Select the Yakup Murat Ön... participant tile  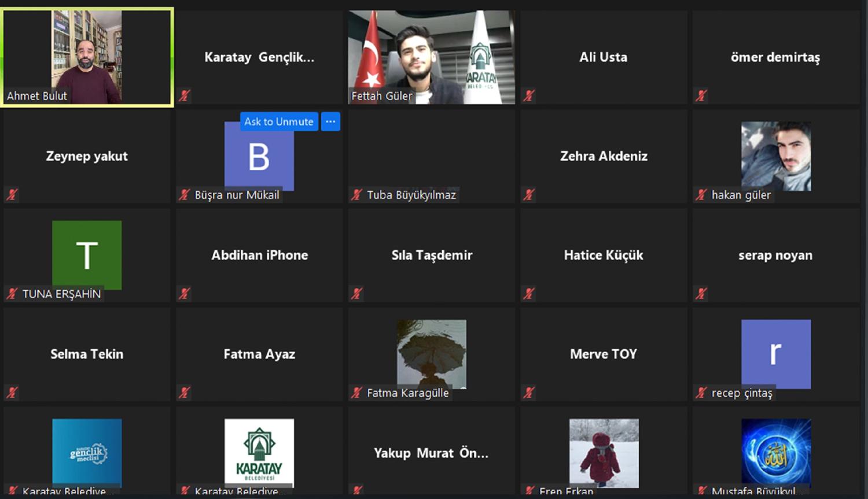[x=432, y=451]
